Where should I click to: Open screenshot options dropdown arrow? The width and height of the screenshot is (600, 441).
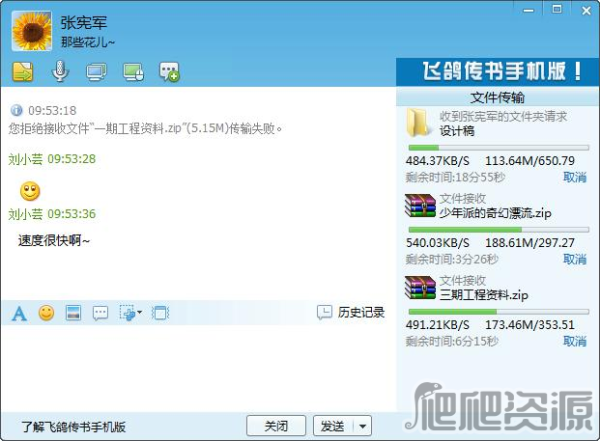(x=139, y=312)
